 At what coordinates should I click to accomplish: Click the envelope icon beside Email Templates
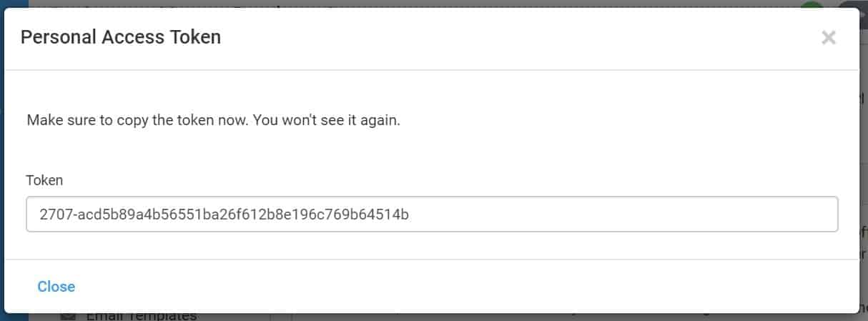[69, 315]
